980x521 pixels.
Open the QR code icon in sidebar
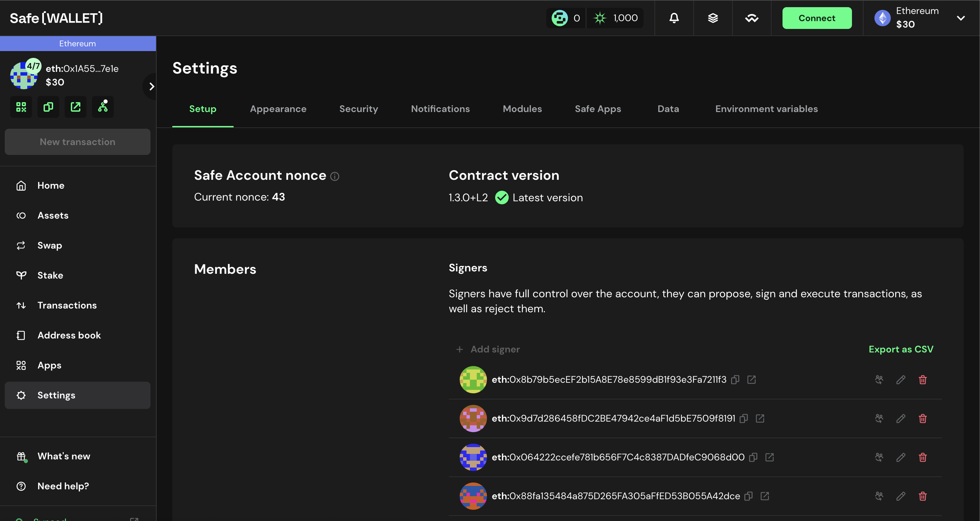click(21, 107)
